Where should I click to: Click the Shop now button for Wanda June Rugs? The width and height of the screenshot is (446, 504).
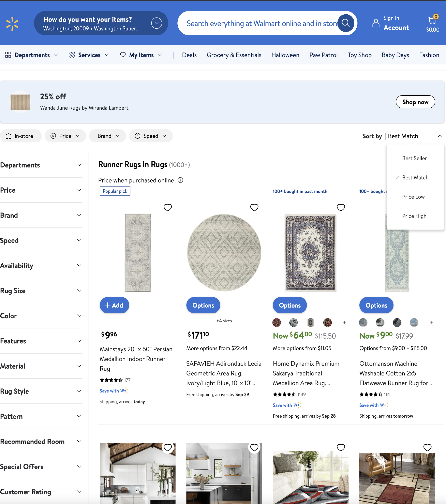415,102
